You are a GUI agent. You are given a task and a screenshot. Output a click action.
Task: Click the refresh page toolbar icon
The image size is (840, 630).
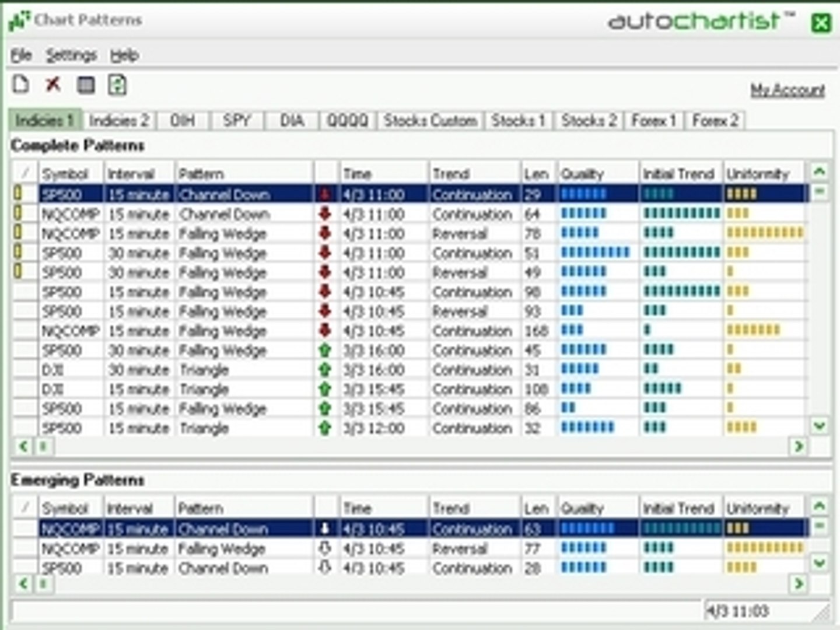[117, 85]
